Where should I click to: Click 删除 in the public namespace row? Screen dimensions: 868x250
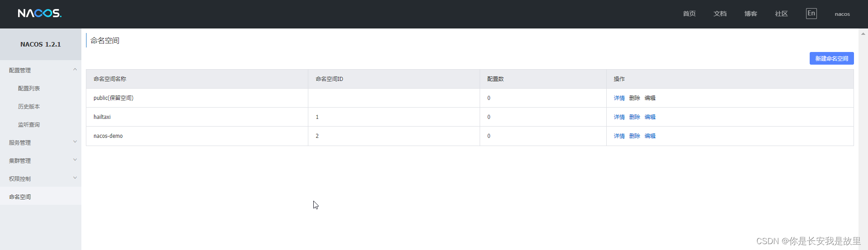point(635,98)
